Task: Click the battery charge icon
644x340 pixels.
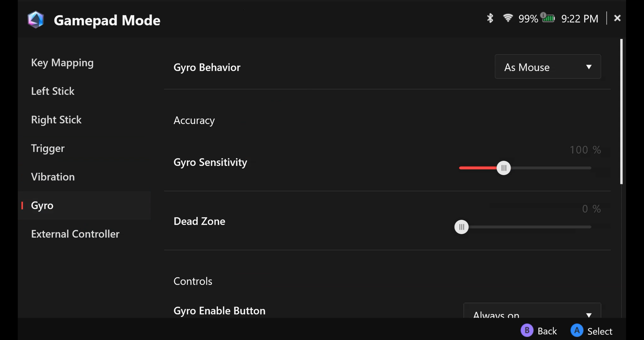Action: pyautogui.click(x=548, y=18)
